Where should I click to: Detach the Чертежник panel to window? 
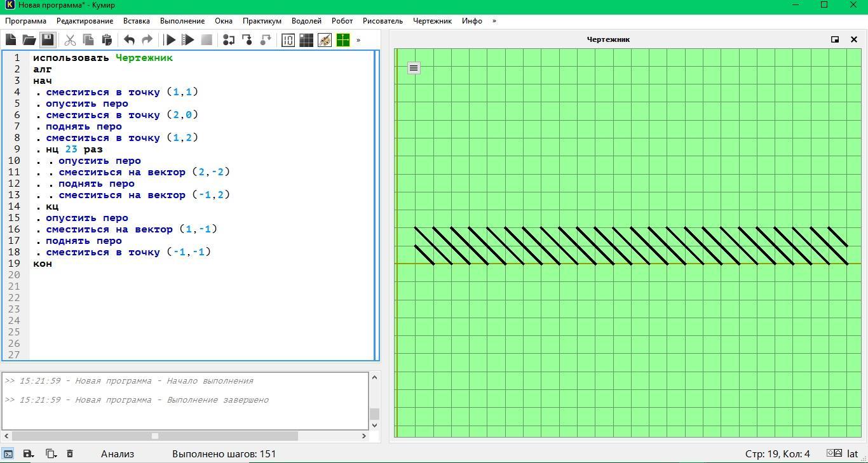(835, 39)
